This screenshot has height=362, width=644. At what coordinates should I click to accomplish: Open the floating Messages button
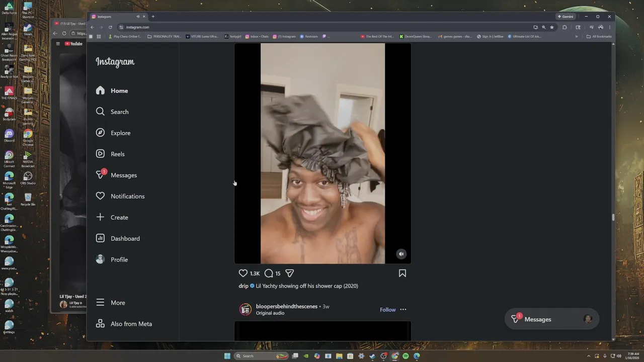tap(552, 319)
